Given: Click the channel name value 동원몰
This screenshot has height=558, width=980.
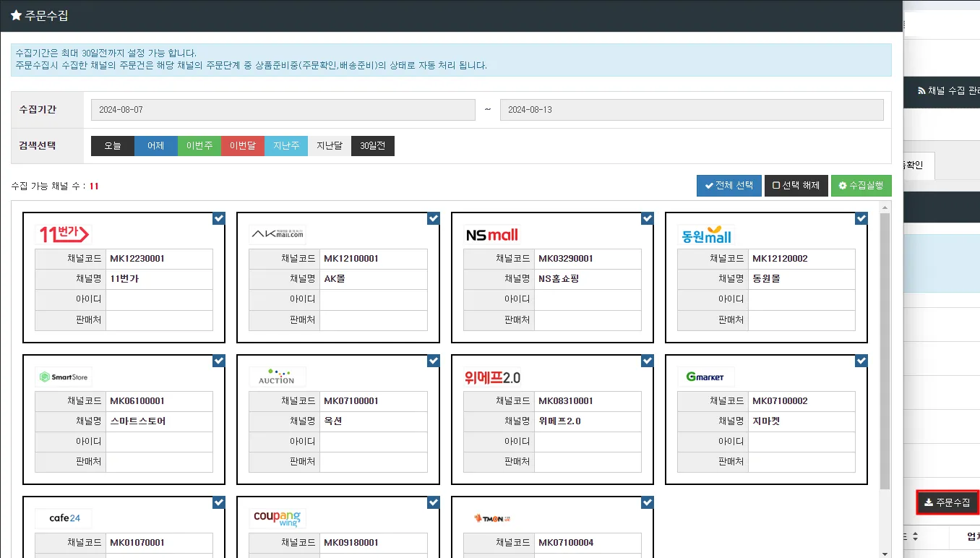Looking at the screenshot, I should [767, 279].
